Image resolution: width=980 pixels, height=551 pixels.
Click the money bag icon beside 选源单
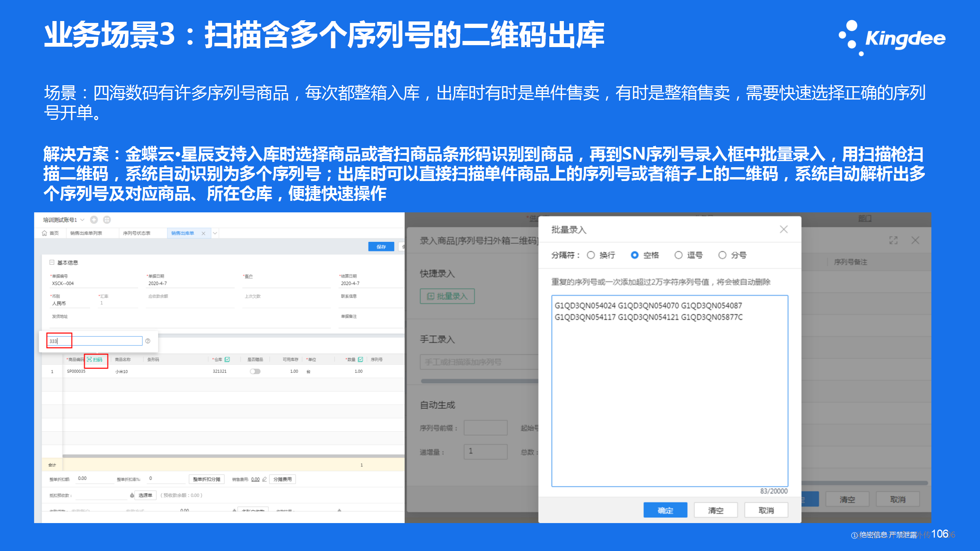(x=132, y=495)
